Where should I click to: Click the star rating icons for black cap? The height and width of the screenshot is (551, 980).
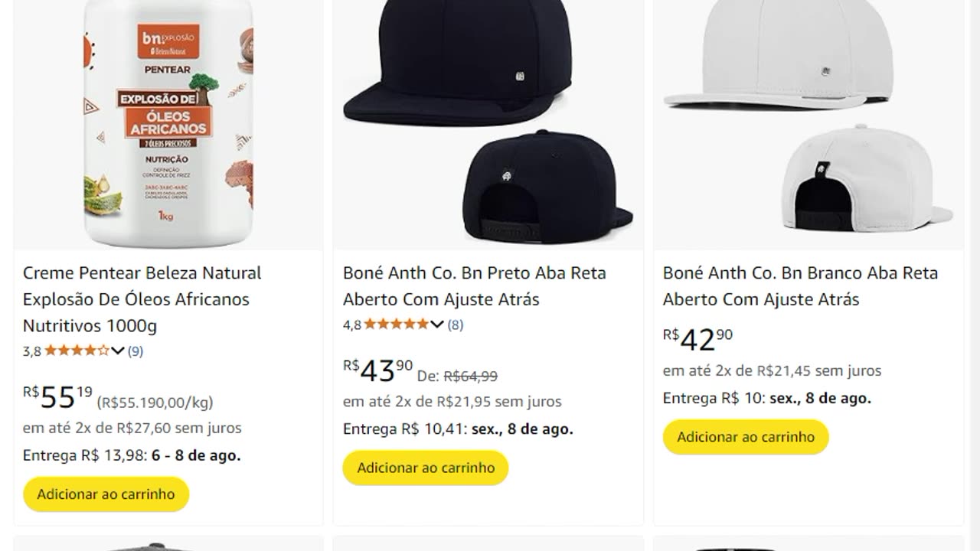pyautogui.click(x=396, y=324)
